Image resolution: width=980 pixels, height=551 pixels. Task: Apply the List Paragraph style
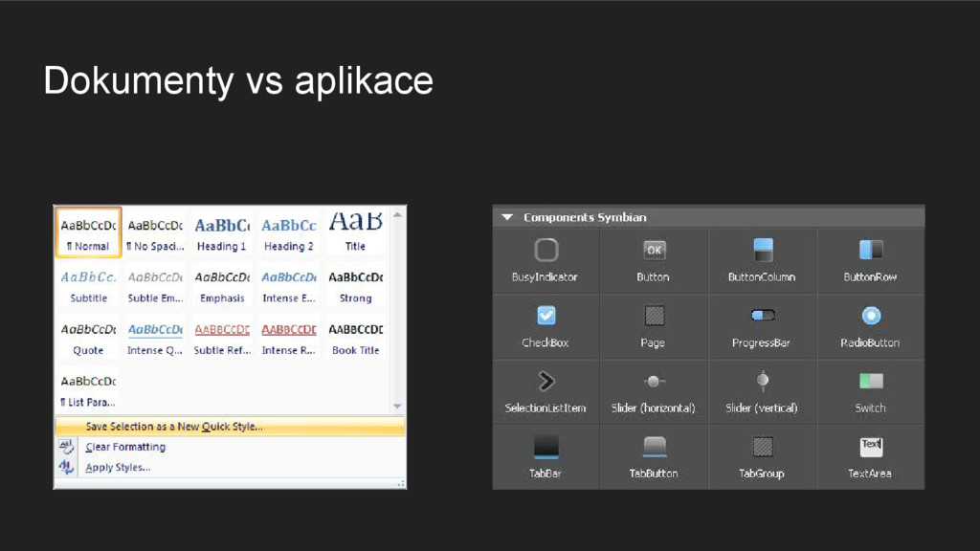click(88, 389)
